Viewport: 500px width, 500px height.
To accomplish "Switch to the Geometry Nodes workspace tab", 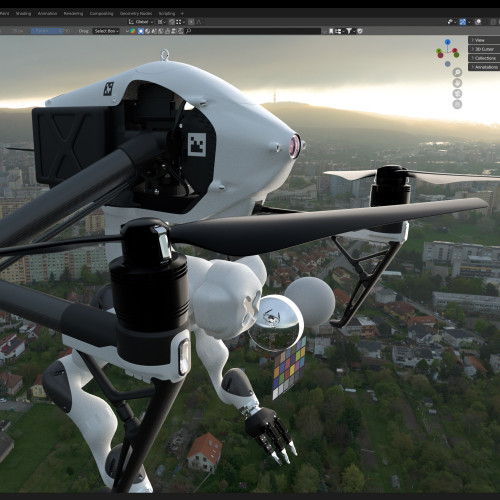I will click(x=136, y=14).
